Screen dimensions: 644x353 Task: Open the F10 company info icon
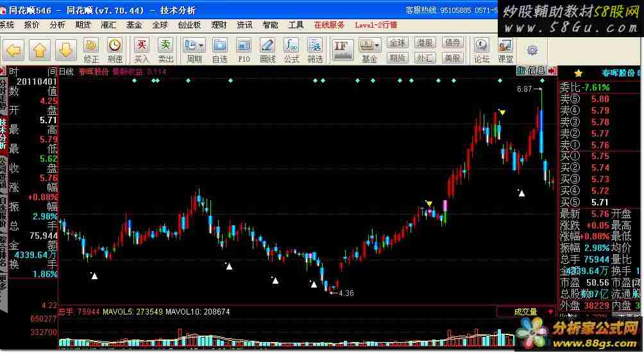244,51
